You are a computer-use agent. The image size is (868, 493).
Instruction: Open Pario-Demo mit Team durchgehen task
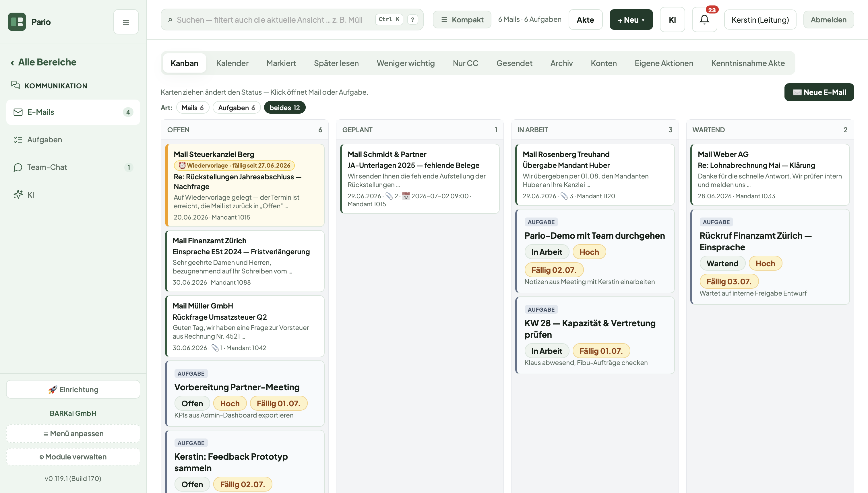595,251
